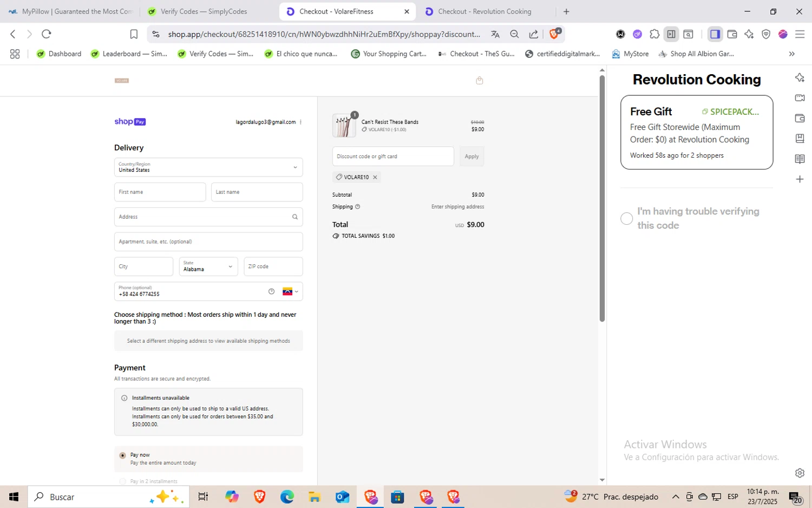Switch to Verify Codes — SimplyCodes tab
Image resolution: width=812 pixels, height=508 pixels.
pos(204,11)
